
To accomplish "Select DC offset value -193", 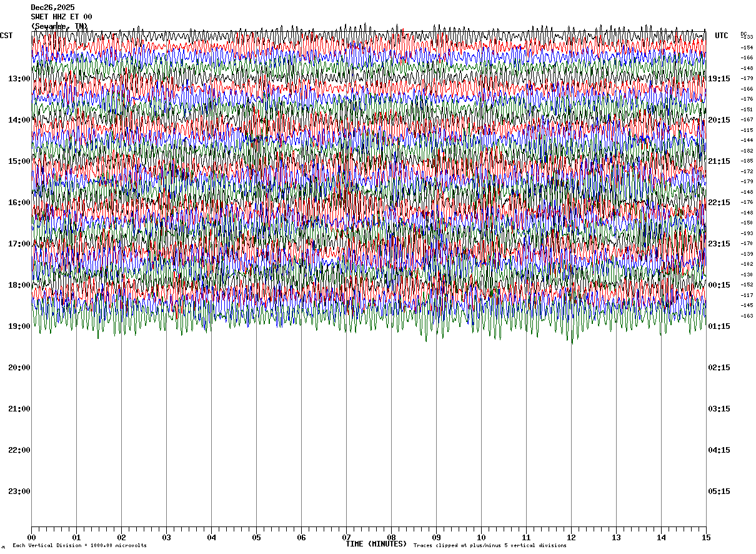I will pyautogui.click(x=747, y=233).
